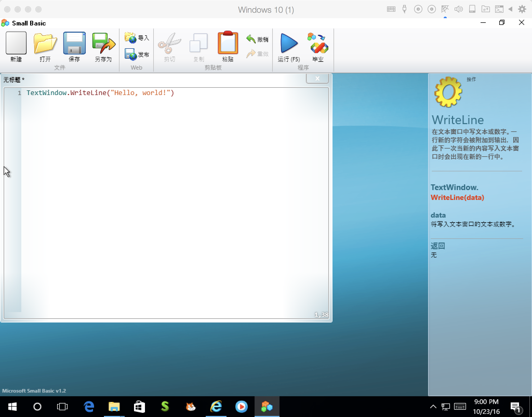Click the Graduate (毕业) icon
The width and height of the screenshot is (532, 417).
pyautogui.click(x=318, y=43)
